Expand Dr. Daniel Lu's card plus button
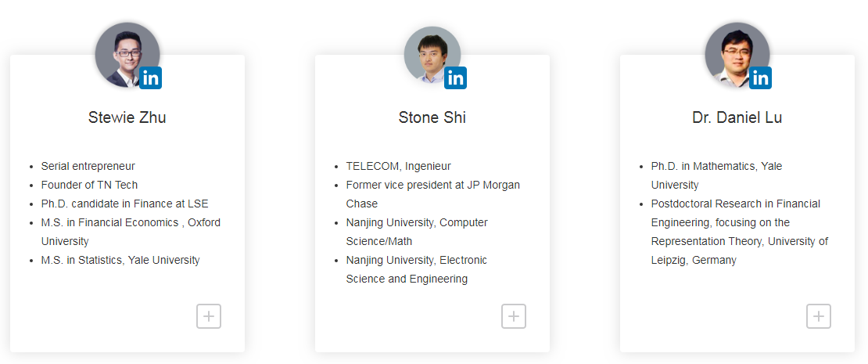This screenshot has width=868, height=364. 819,316
